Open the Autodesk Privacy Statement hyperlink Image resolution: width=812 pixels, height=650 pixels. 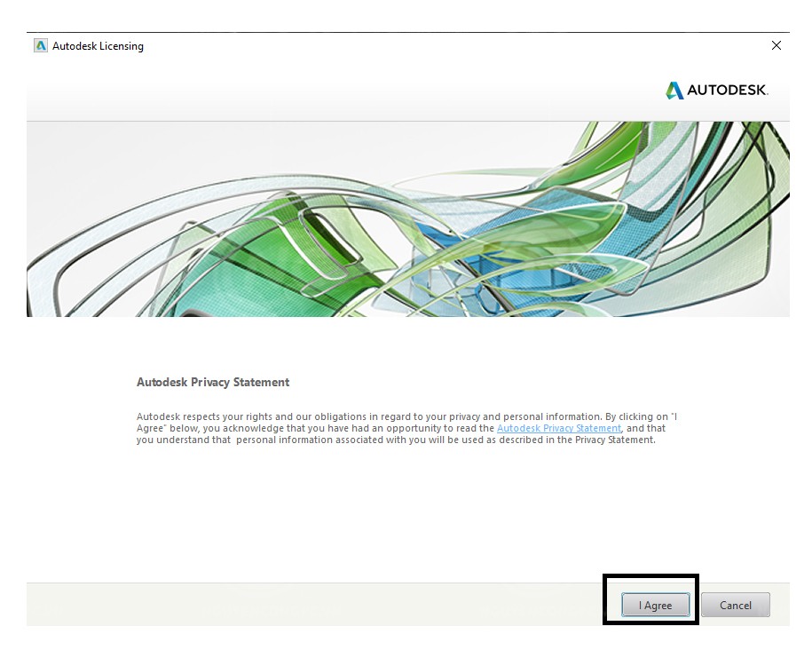tap(558, 428)
